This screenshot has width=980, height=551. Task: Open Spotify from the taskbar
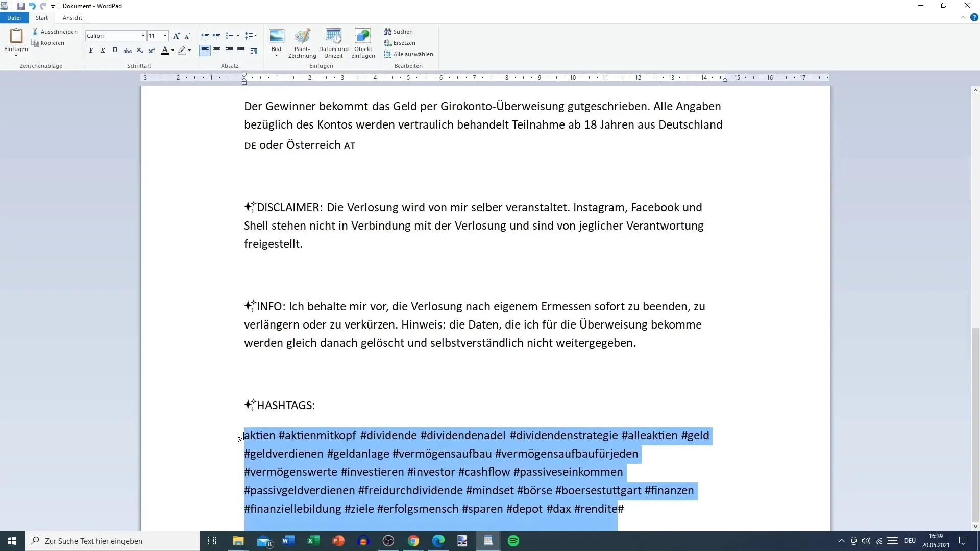pos(513,541)
